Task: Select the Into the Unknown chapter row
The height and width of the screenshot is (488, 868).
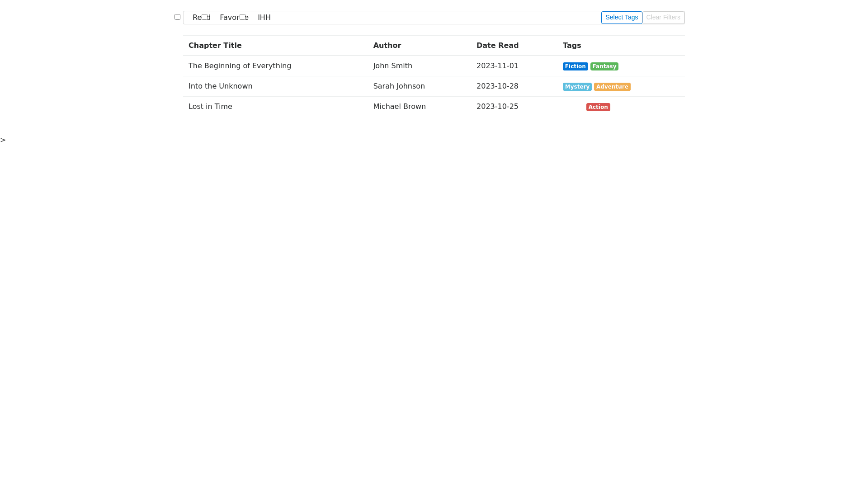Action: tap(220, 86)
